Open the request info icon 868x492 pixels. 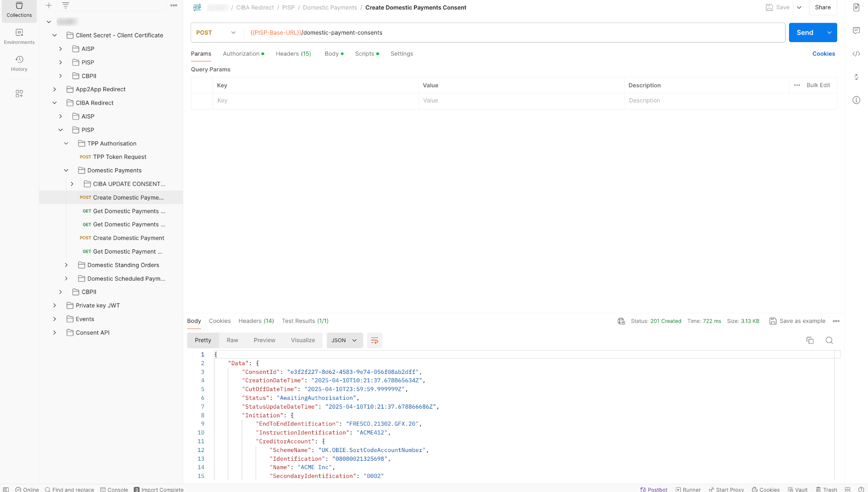tap(856, 100)
